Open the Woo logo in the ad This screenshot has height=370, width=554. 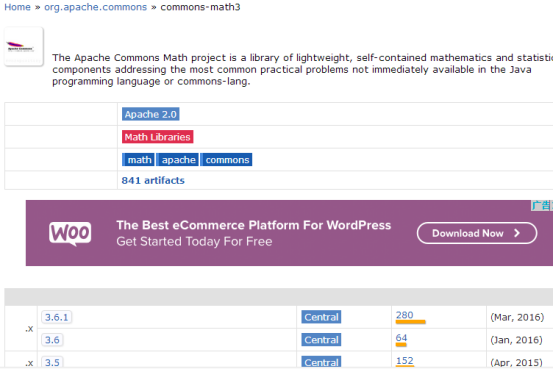coord(70,234)
